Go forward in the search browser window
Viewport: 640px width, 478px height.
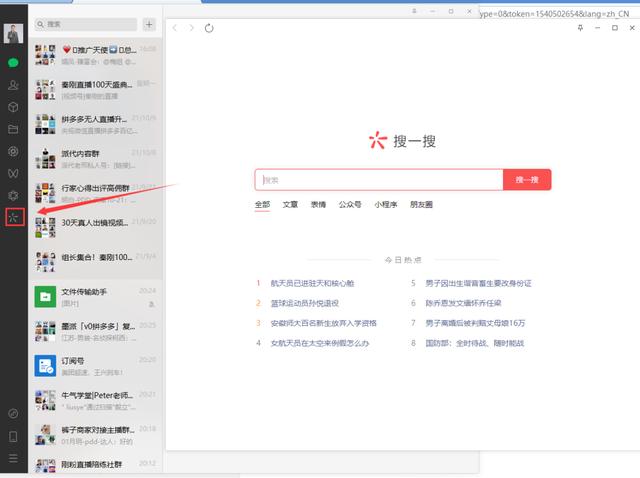point(191,28)
